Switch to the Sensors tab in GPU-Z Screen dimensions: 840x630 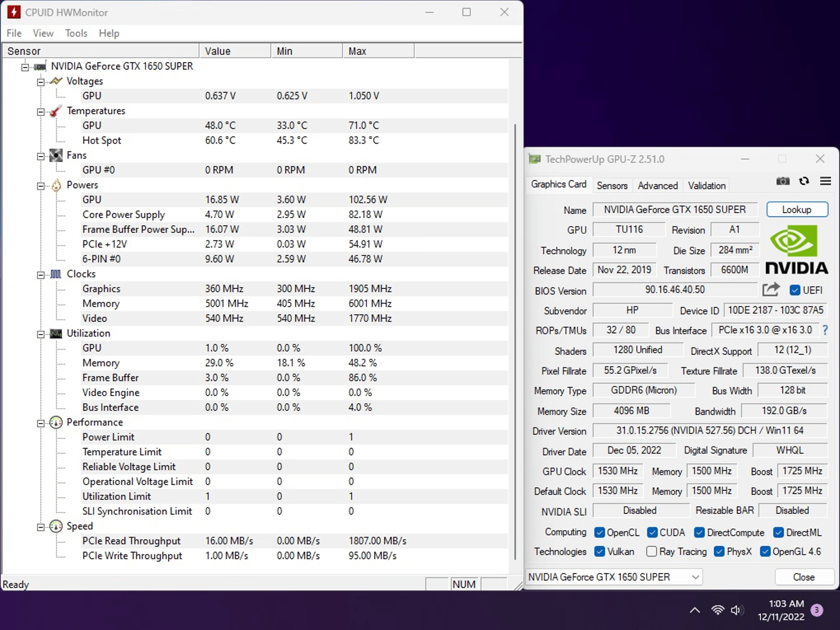click(x=612, y=185)
